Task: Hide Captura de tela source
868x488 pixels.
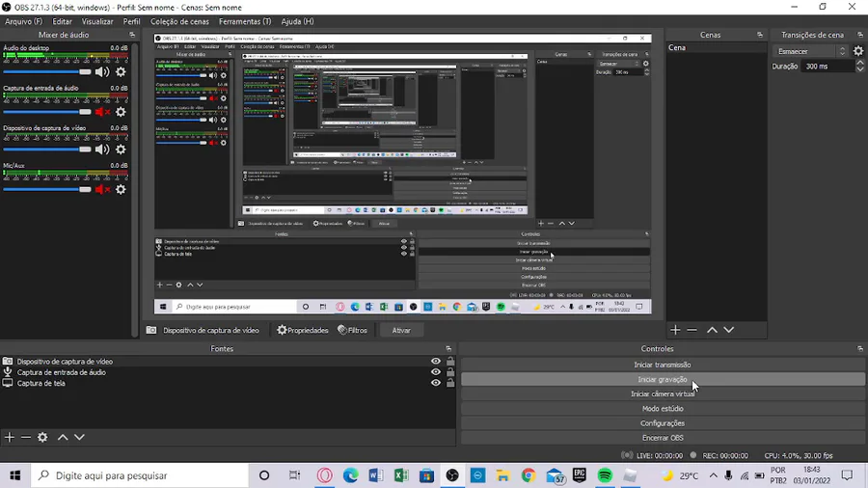Action: pyautogui.click(x=436, y=383)
